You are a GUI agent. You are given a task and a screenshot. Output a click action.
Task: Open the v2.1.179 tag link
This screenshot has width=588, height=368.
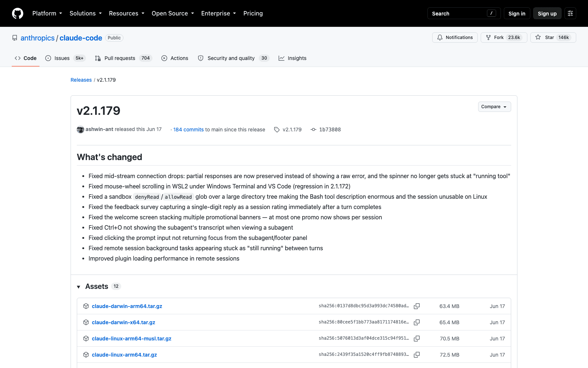292,130
